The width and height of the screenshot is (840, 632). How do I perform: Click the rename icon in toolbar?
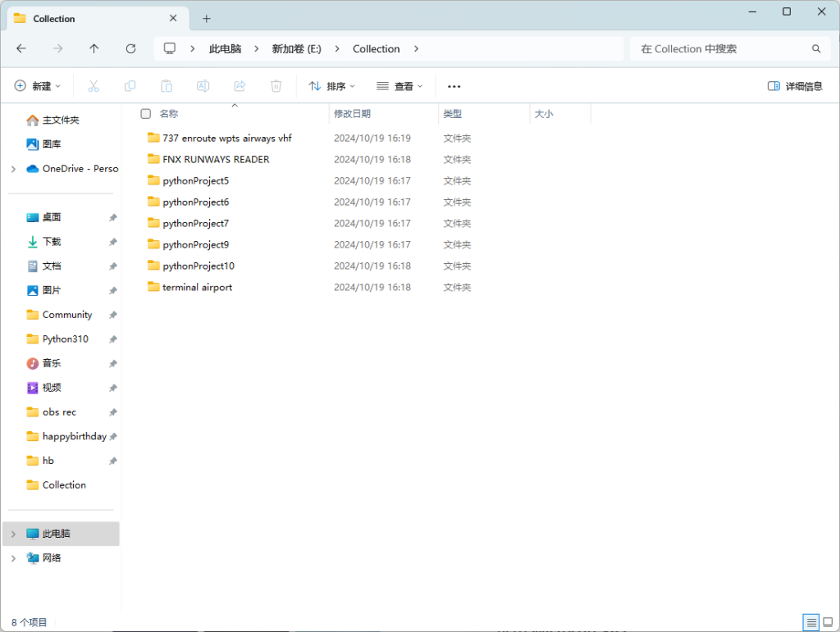tap(203, 86)
